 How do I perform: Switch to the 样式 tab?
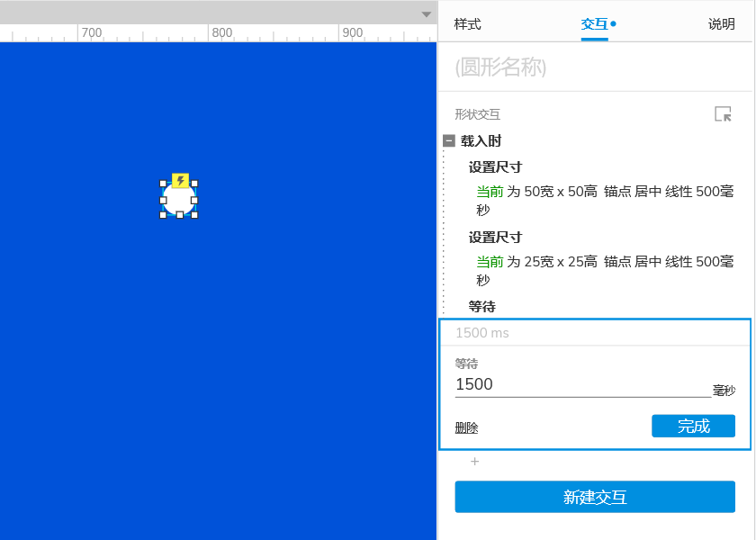(x=467, y=23)
